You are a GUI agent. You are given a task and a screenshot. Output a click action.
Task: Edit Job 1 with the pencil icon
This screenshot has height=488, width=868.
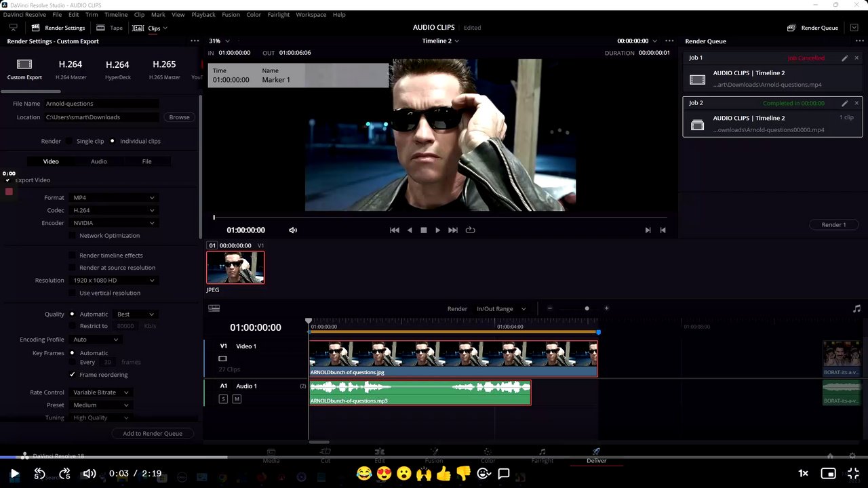pos(844,58)
